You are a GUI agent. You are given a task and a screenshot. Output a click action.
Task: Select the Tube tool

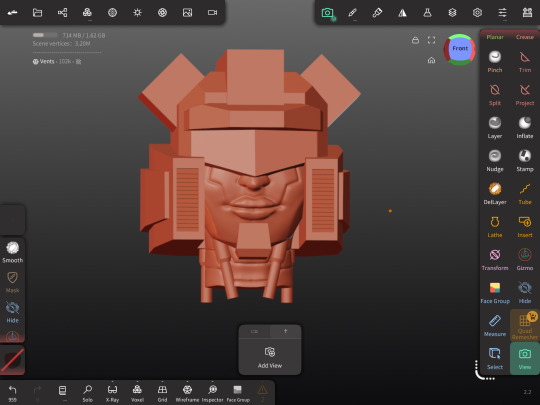(x=525, y=194)
